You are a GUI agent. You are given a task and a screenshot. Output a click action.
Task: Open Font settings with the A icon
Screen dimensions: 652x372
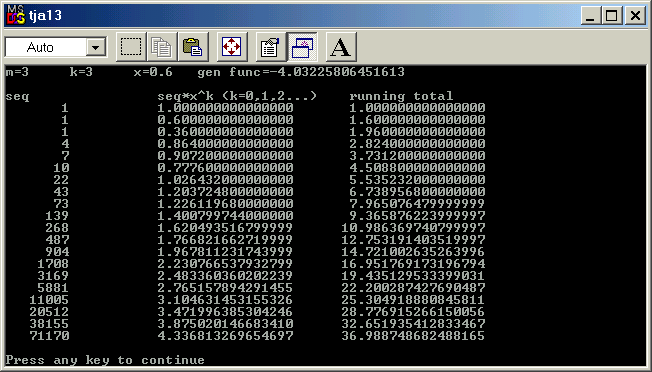(341, 47)
